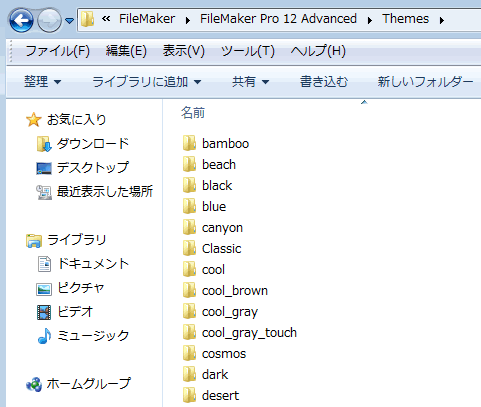481x407 pixels.
Task: Open the ツール(T) menu
Action: click(x=248, y=51)
